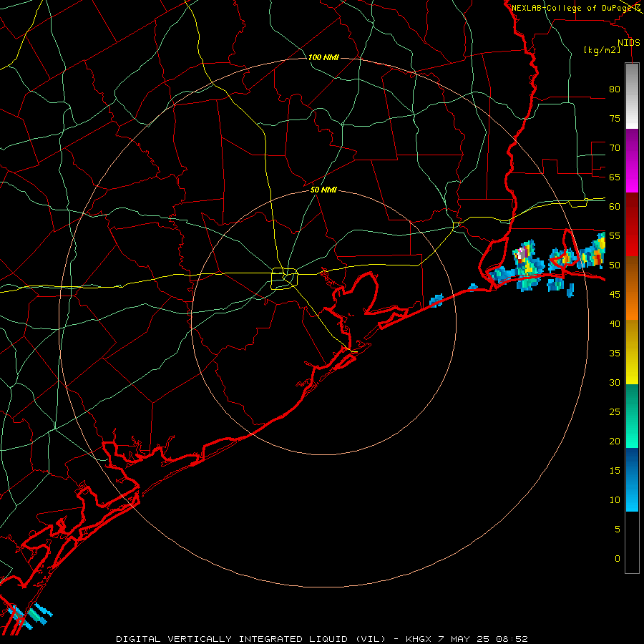
Task: Click the 40 value on the scale
Action: (615, 323)
